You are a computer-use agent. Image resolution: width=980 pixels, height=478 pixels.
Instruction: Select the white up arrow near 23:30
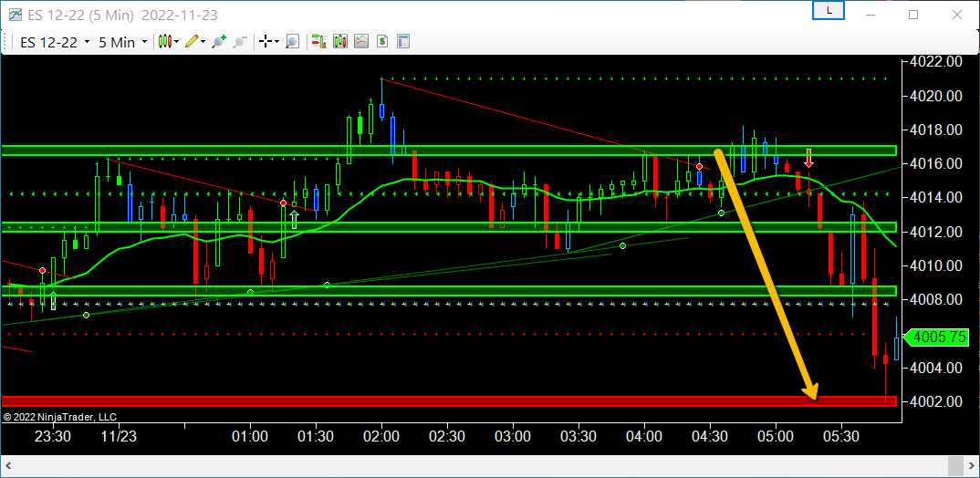pyautogui.click(x=54, y=300)
